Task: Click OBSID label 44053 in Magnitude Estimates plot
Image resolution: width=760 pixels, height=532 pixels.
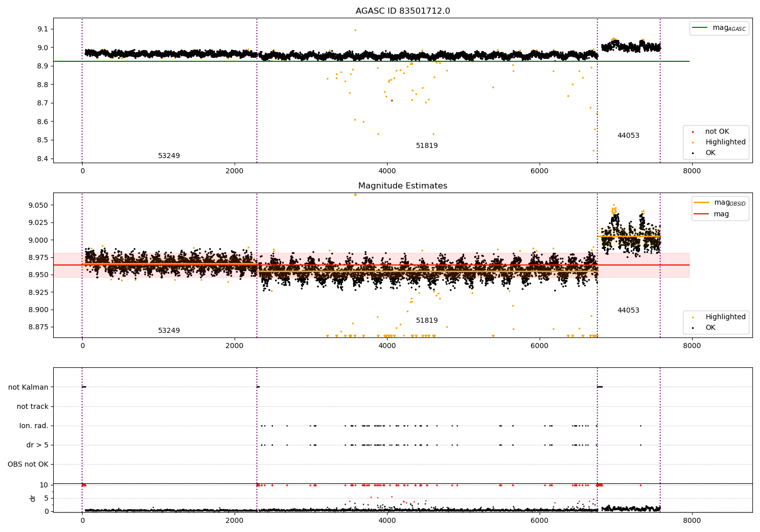Action: [x=628, y=311]
